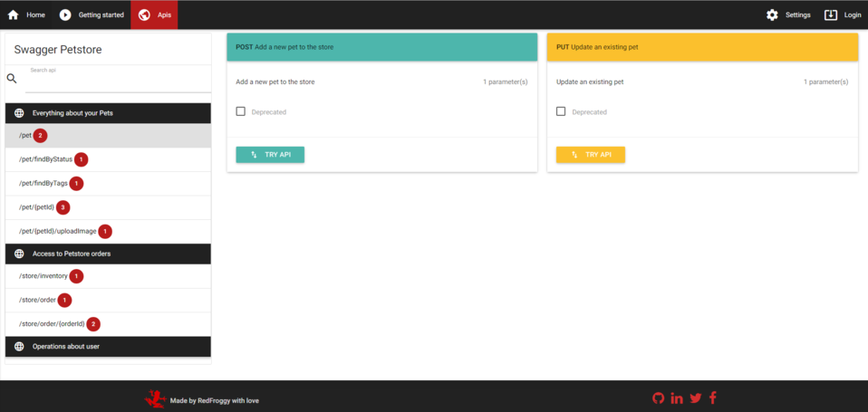Click the Swagger Petstore title
Screen dimensions: 868x412
[58, 50]
